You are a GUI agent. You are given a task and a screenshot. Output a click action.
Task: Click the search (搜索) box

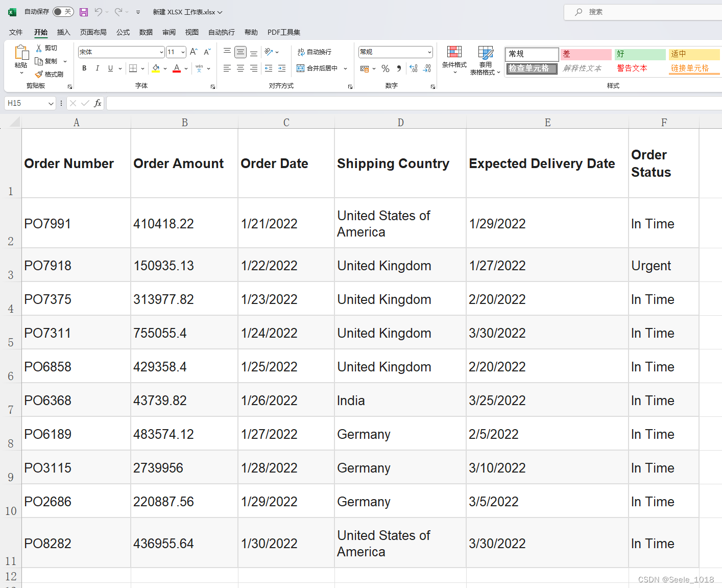(643, 12)
